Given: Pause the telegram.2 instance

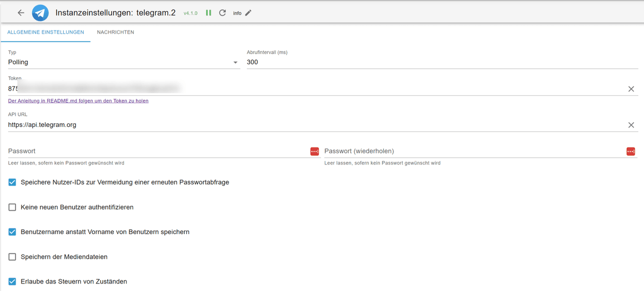Looking at the screenshot, I should click(209, 13).
